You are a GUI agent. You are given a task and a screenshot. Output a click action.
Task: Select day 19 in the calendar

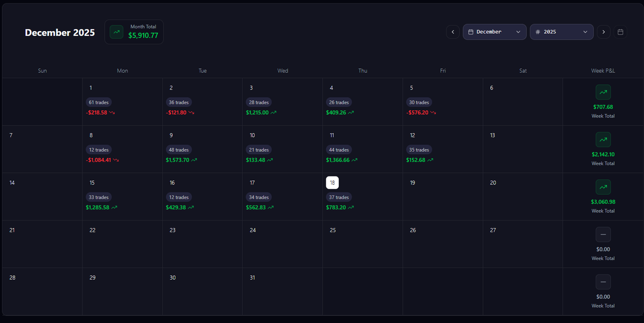click(413, 183)
